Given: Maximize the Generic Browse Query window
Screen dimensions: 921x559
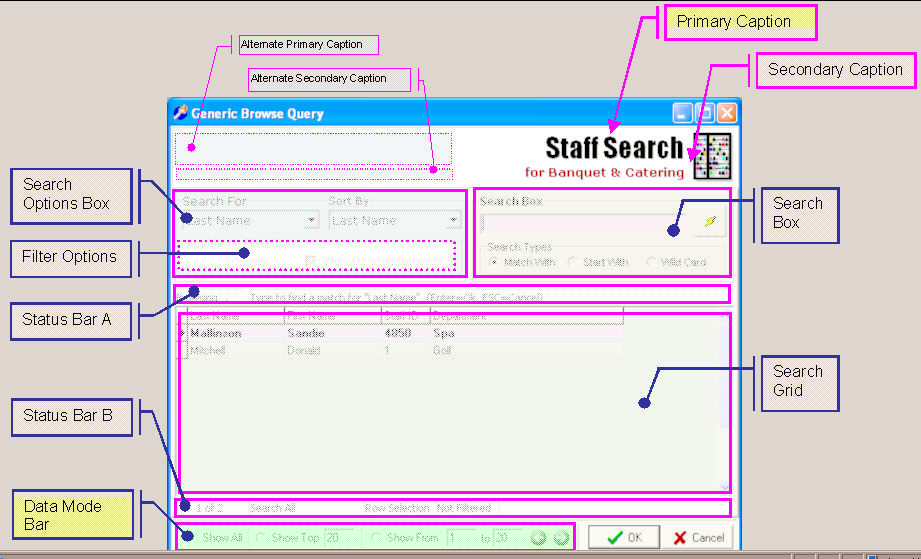Looking at the screenshot, I should [704, 113].
